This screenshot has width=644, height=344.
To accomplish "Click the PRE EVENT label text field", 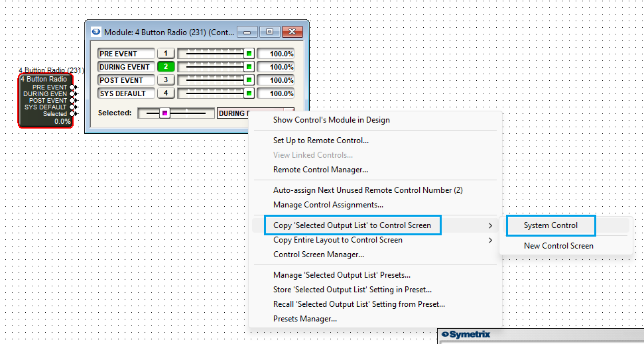I will [125, 54].
